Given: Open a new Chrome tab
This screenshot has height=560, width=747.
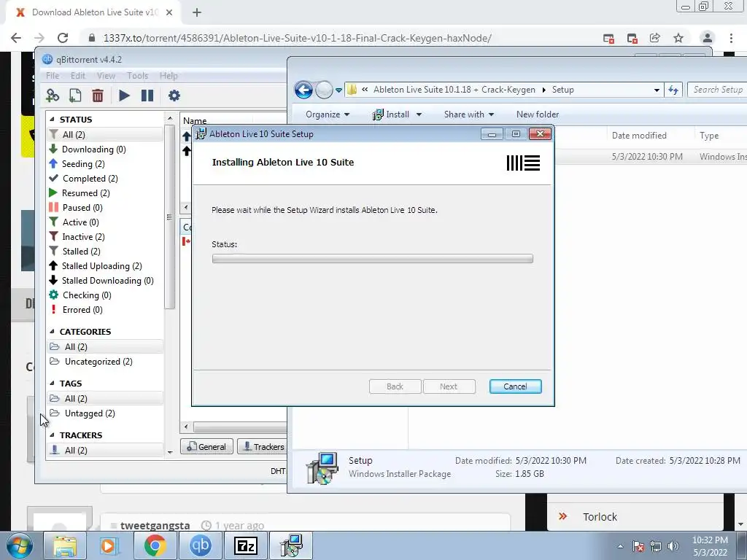Looking at the screenshot, I should coord(197,13).
